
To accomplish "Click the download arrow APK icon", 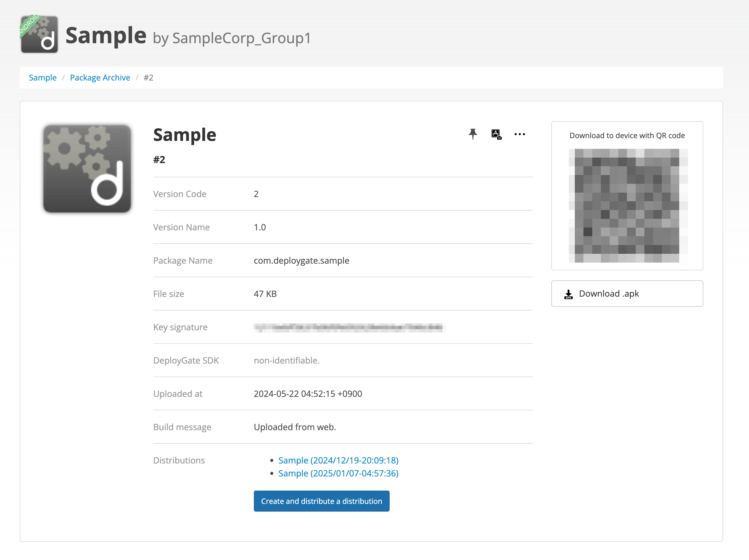I will click(568, 294).
